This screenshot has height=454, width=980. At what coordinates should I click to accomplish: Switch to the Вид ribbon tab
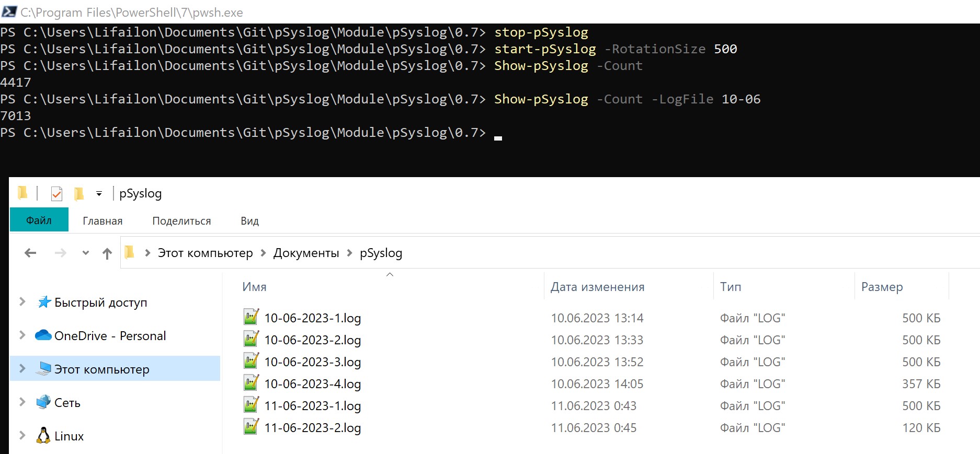click(250, 221)
